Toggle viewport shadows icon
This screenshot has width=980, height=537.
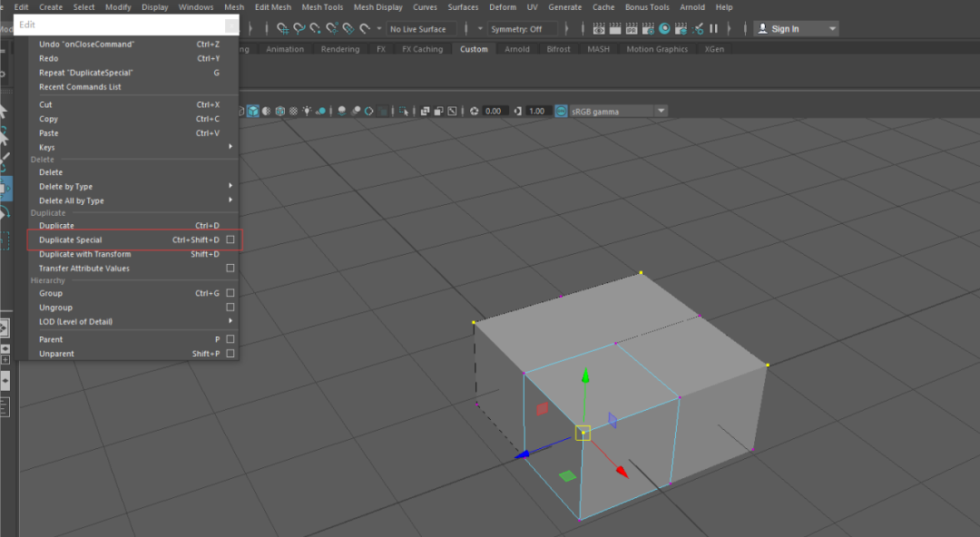320,112
